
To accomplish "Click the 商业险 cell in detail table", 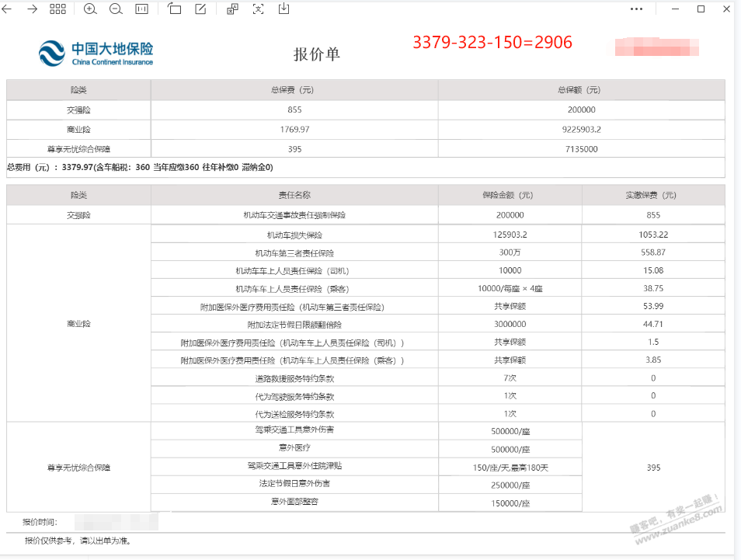I will click(78, 324).
